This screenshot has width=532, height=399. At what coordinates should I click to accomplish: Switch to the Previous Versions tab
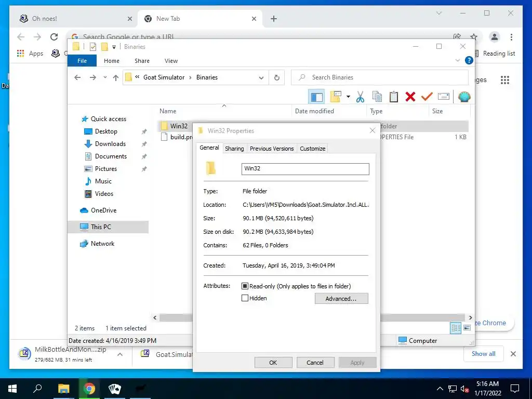pyautogui.click(x=272, y=149)
